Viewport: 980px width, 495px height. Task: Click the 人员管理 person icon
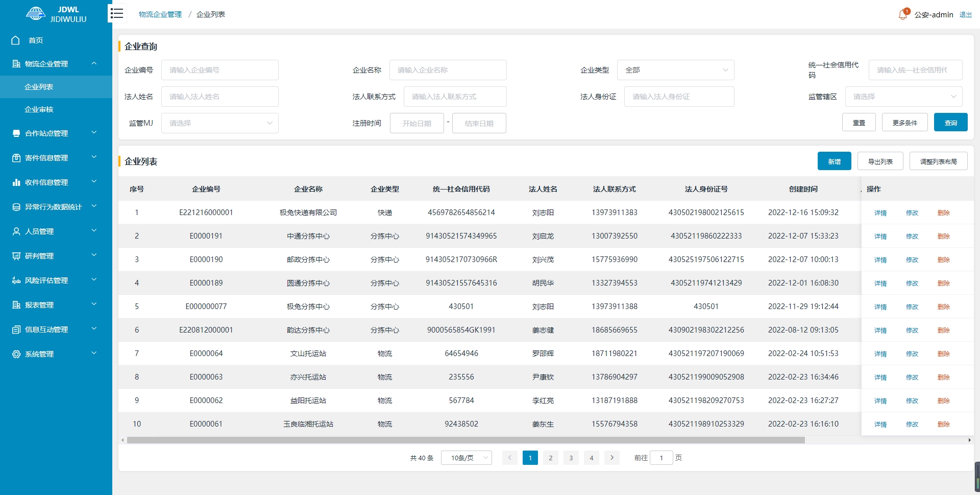pos(16,231)
